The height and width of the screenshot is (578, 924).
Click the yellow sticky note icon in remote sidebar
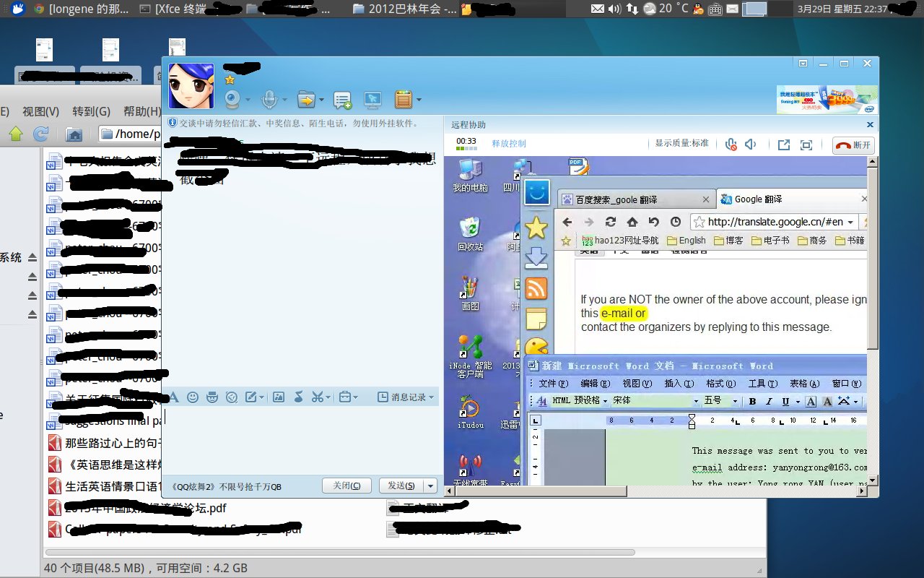(x=536, y=319)
